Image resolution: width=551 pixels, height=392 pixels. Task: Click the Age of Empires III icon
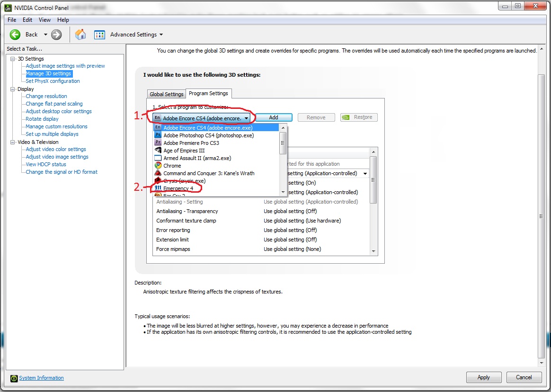click(158, 150)
